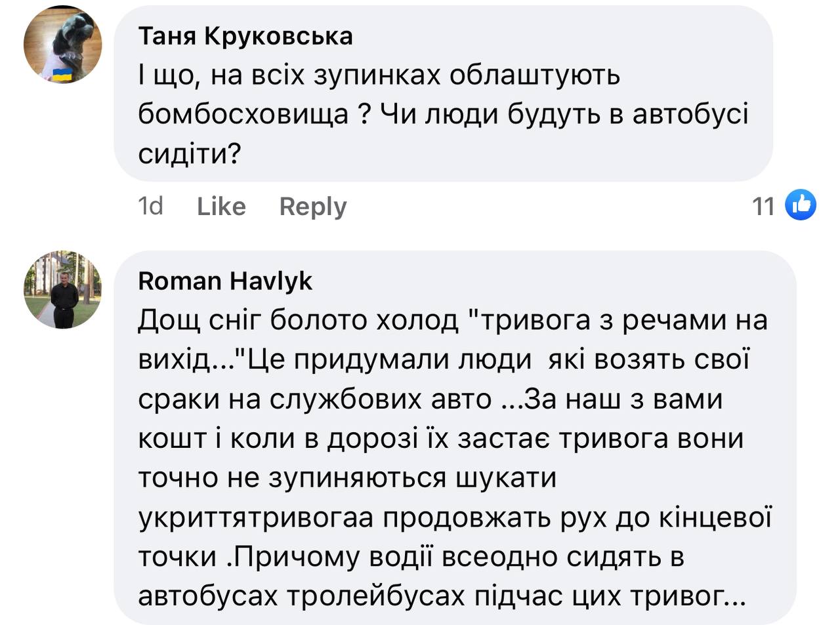Image resolution: width=840 pixels, height=625 pixels.
Task: Open the 11 reactions count
Action: 763,207
